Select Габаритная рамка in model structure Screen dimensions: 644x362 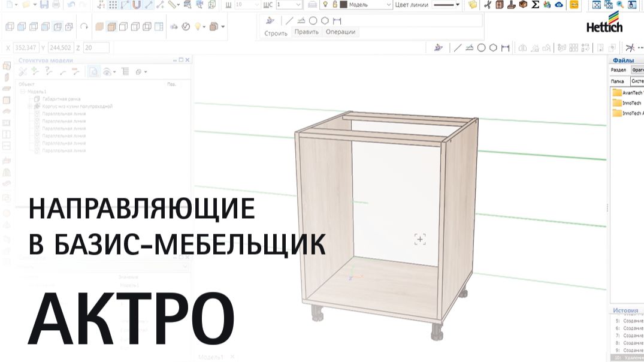click(x=61, y=99)
